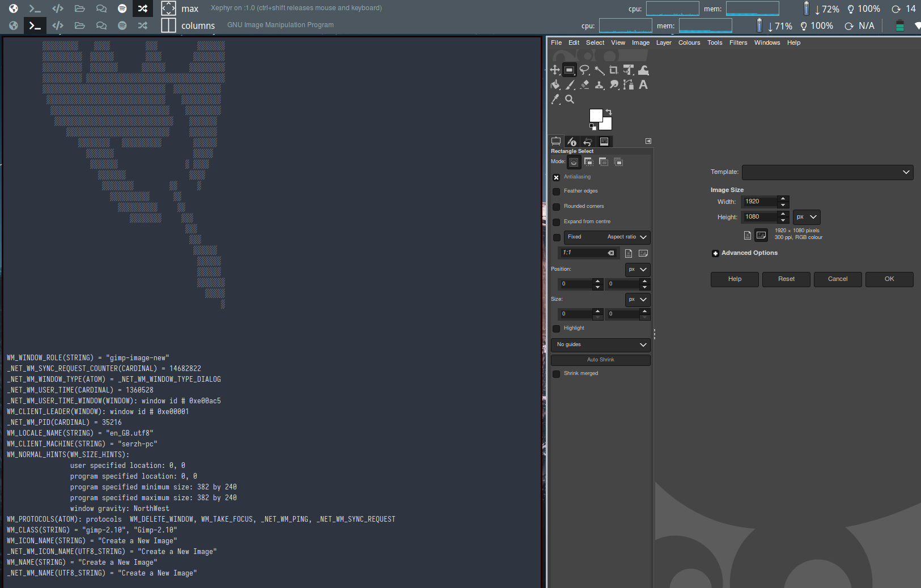The image size is (921, 588).
Task: Swap foreground and background colours
Action: pyautogui.click(x=609, y=111)
